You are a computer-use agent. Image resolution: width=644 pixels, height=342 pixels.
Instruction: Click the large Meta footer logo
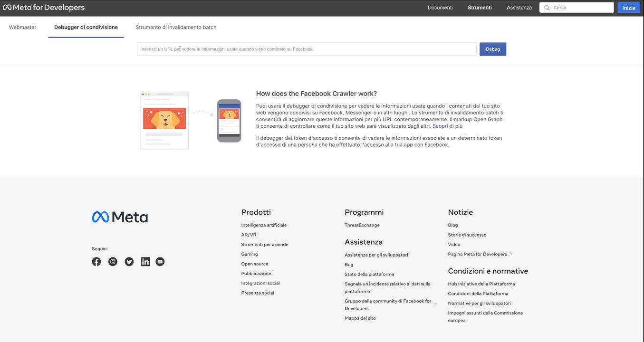tap(120, 217)
